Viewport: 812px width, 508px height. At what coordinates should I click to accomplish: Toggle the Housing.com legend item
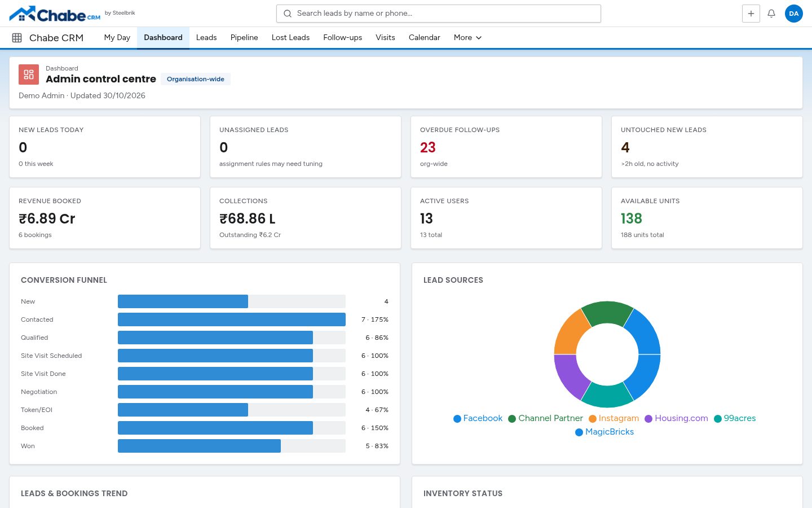pos(676,418)
